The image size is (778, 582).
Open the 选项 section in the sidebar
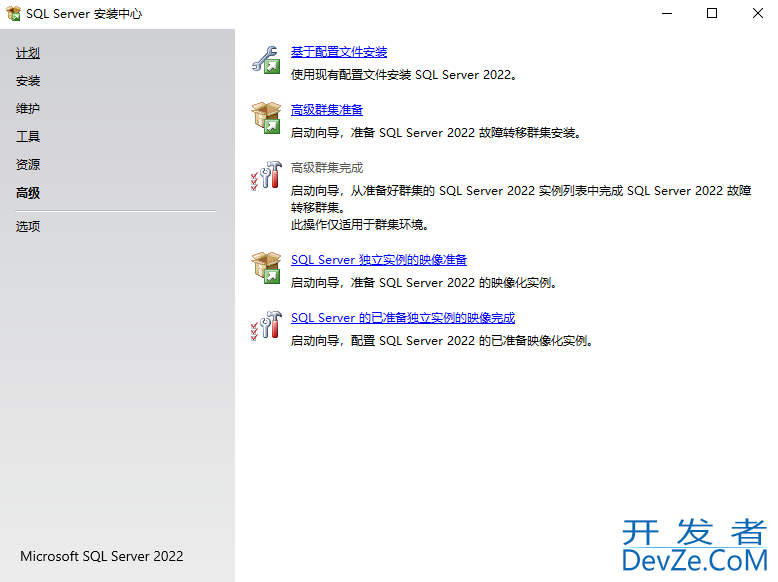click(x=28, y=227)
